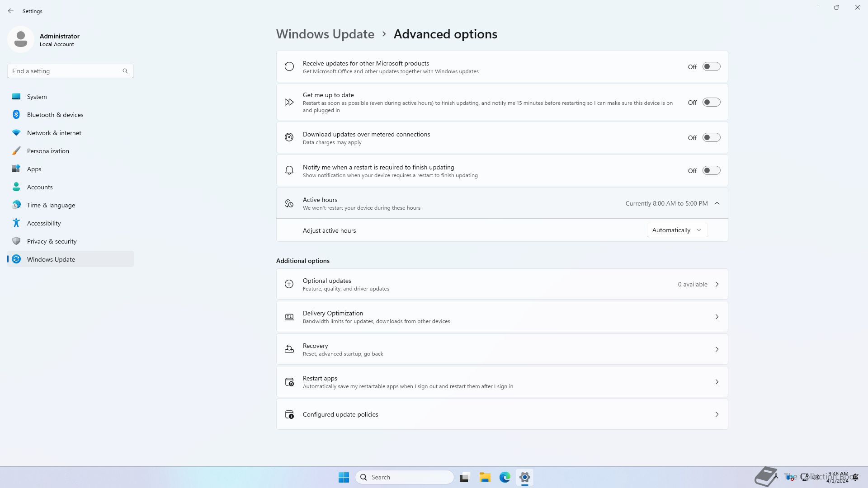Click the Windows Start button
The width and height of the screenshot is (868, 488).
tap(344, 477)
